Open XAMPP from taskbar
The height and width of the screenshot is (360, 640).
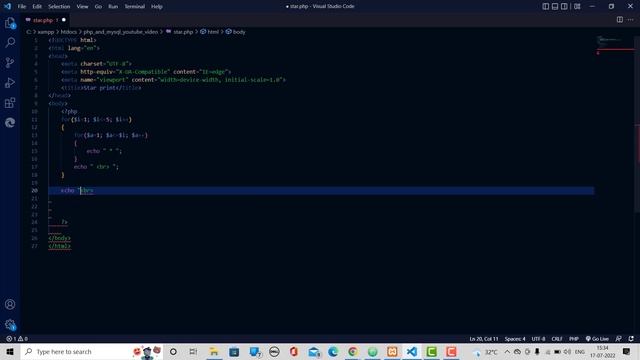pos(392,351)
